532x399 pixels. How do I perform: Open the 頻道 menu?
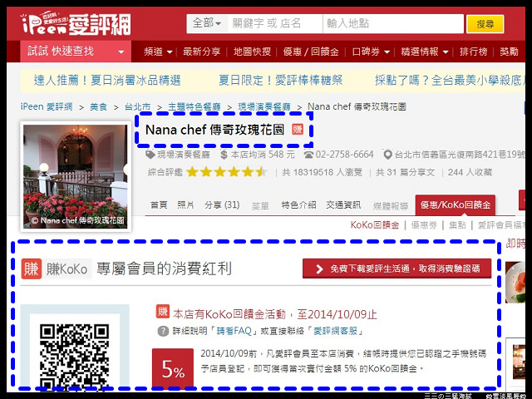[158, 52]
